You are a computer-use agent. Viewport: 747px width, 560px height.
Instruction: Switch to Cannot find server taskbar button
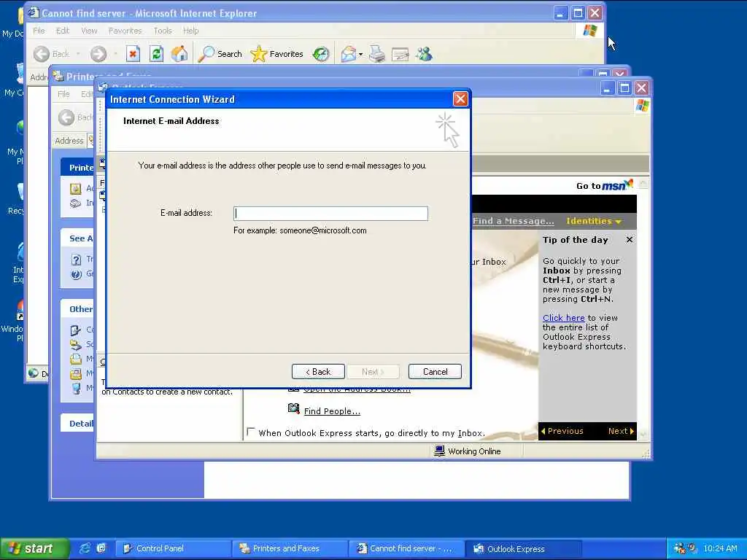click(406, 548)
